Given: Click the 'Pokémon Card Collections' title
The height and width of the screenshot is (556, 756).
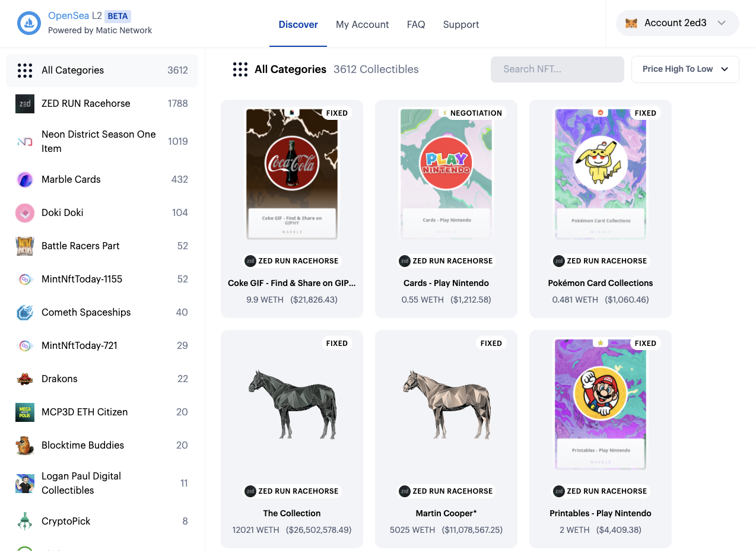Looking at the screenshot, I should point(601,283).
